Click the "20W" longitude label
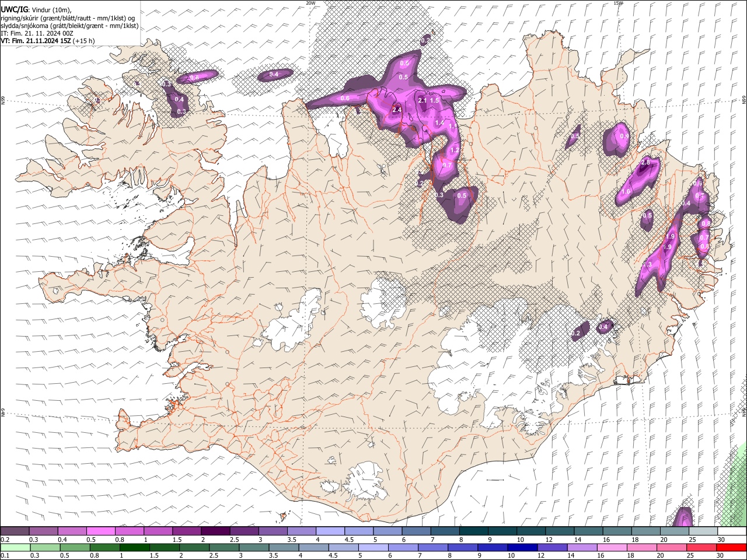This screenshot has width=747, height=560. tap(310, 3)
